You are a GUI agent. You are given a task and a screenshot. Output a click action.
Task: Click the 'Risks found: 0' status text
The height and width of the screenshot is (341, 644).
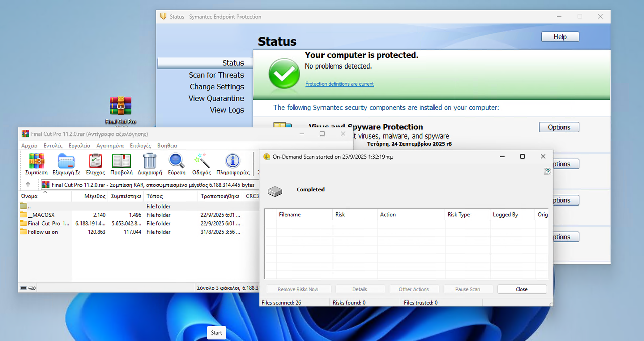point(349,303)
